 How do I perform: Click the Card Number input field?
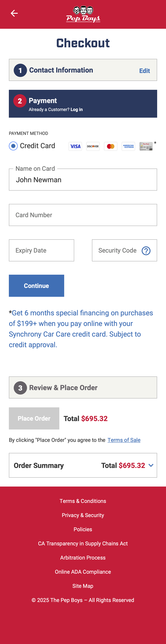(83, 215)
